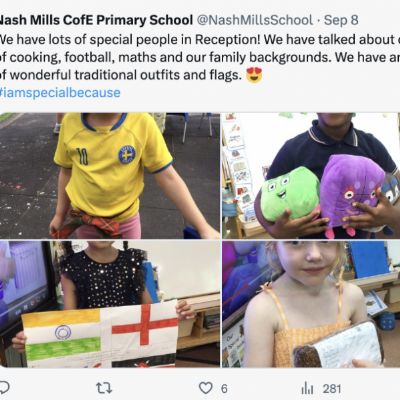Open the Sep 8 timestamp permalink
The width and height of the screenshot is (400, 400).
(x=341, y=20)
